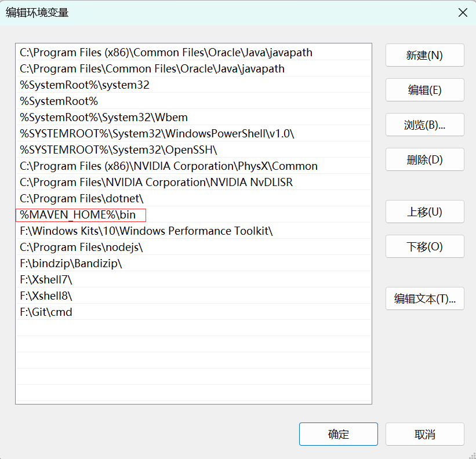
Task: Confirm changes with 确定 button
Action: [x=339, y=434]
